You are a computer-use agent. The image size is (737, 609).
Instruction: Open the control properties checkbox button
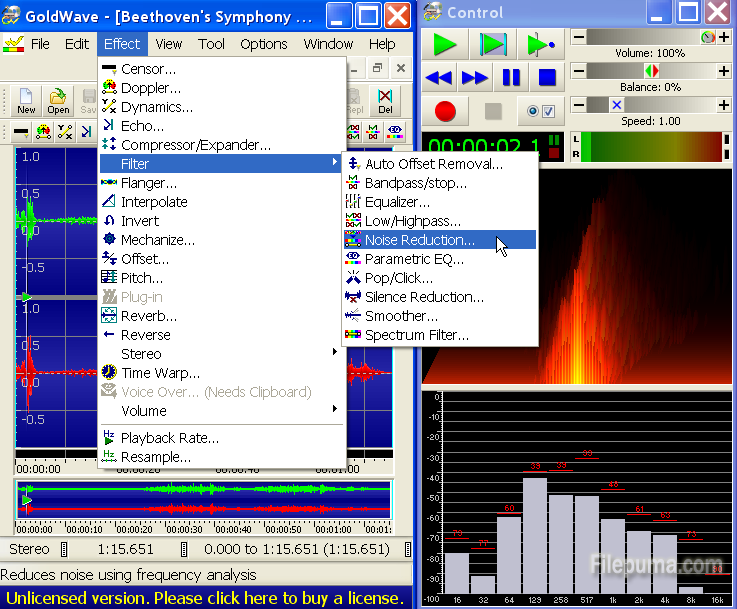(x=541, y=111)
